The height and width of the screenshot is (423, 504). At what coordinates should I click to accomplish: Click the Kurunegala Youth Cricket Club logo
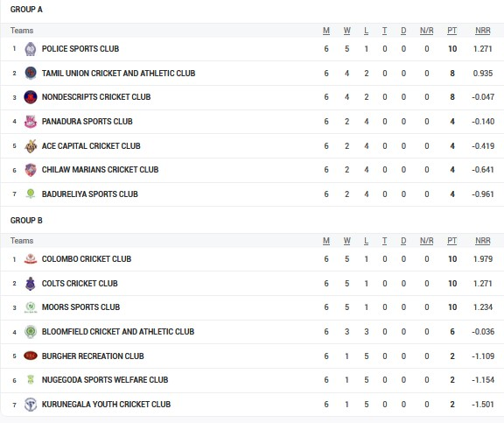click(x=31, y=405)
